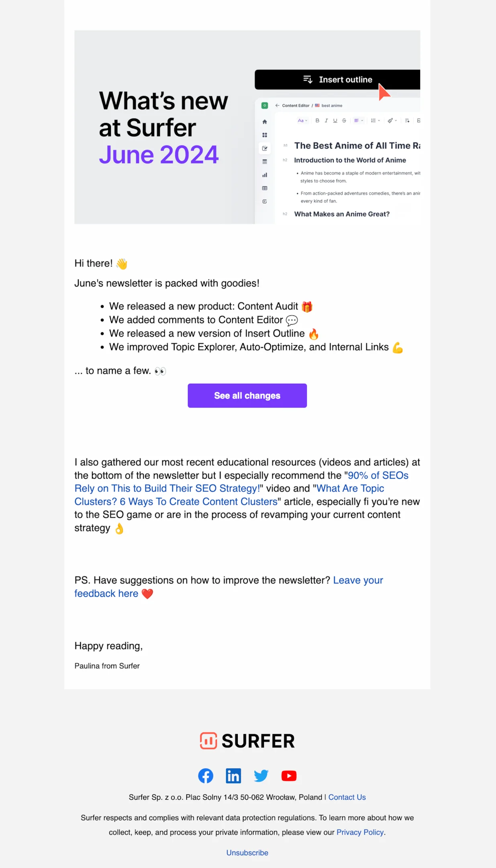Select the Content Editor pencil icon in sidebar
The height and width of the screenshot is (868, 496).
coord(265,148)
